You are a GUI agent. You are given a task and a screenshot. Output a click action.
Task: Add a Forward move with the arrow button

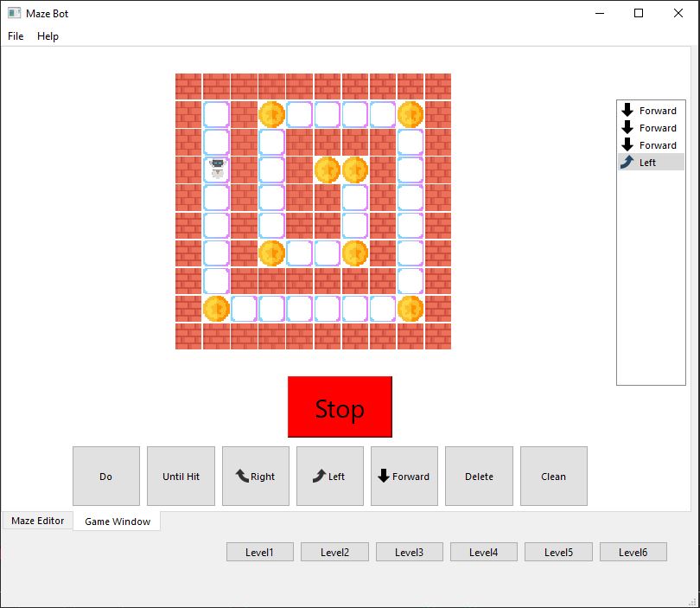(404, 477)
